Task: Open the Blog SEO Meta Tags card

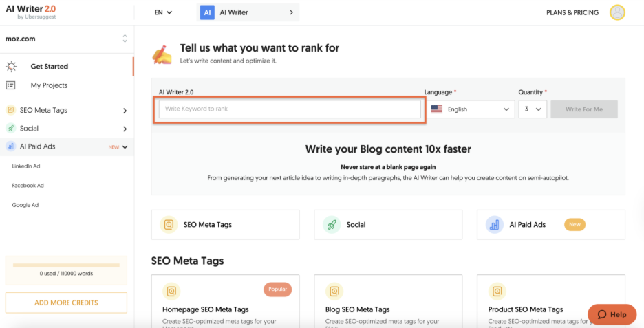Action: point(388,301)
